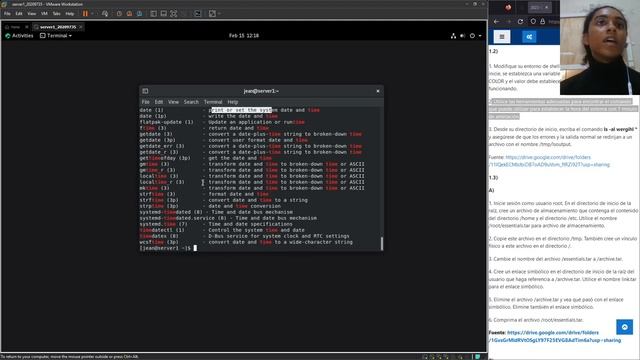Switch to the VMware Home tab

(x=15, y=27)
